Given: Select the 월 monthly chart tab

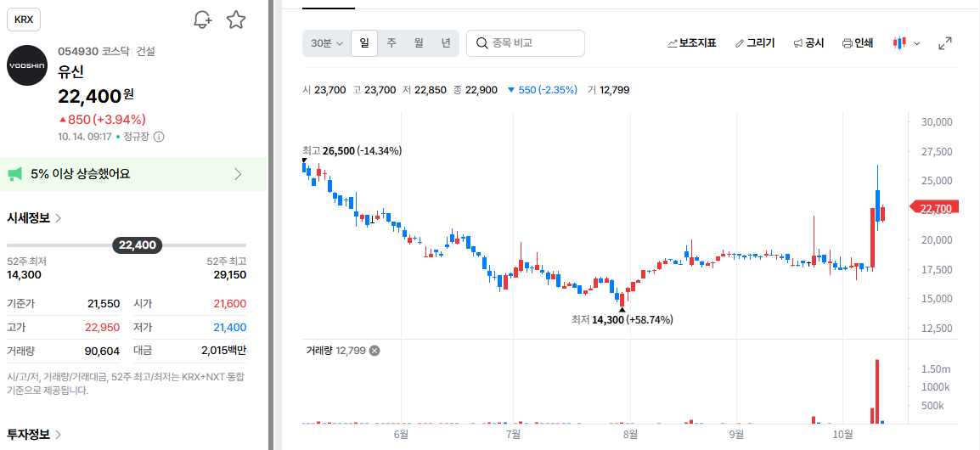Looking at the screenshot, I should point(419,43).
